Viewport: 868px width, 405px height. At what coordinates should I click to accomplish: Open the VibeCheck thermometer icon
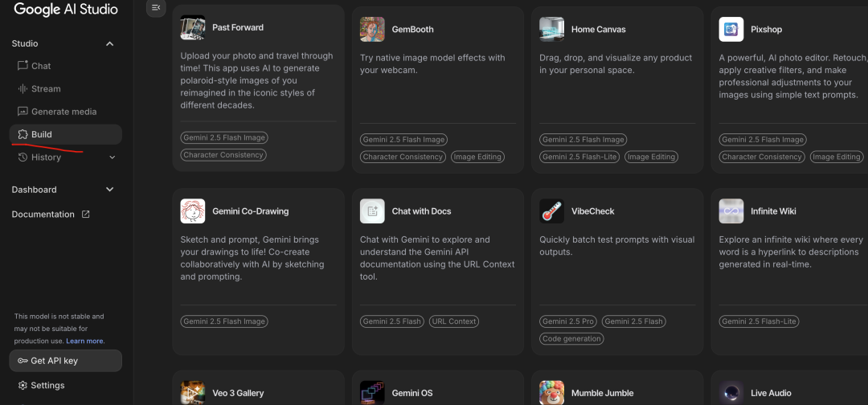coord(551,211)
